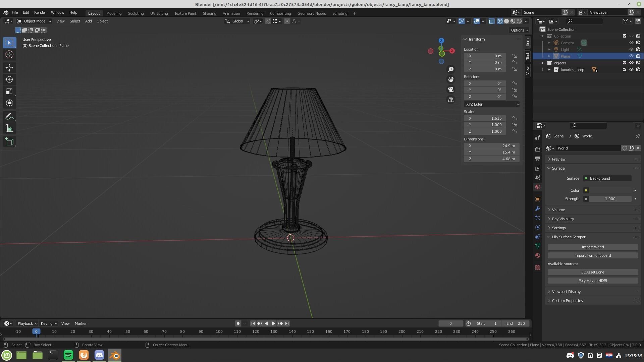Activate the Select Box tool
This screenshot has width=644, height=362.
[x=9, y=43]
